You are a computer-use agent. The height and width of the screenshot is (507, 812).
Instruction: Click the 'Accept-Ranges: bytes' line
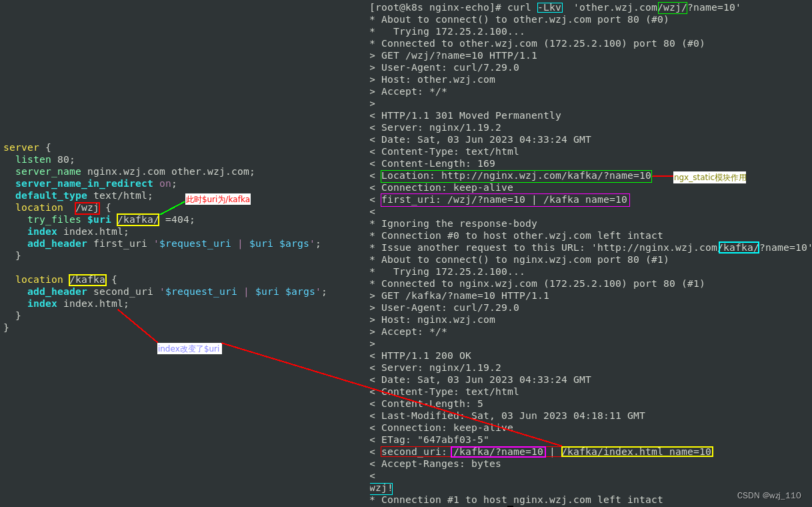pos(435,464)
